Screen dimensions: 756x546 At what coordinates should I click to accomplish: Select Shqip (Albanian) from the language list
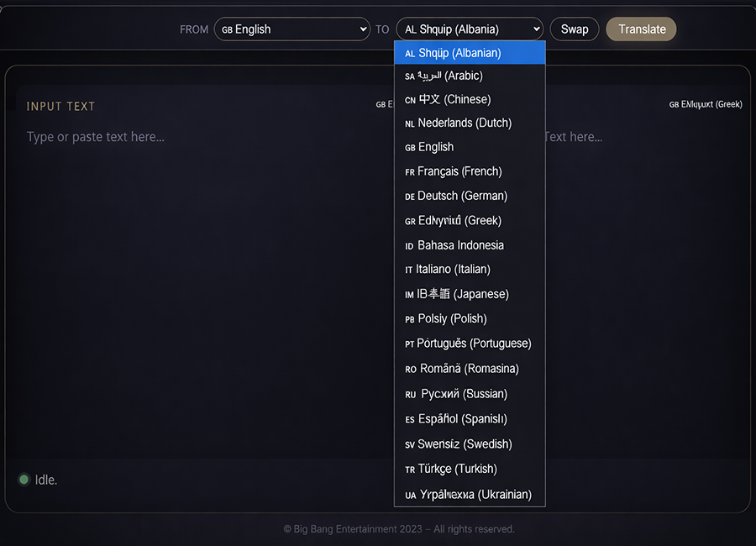click(469, 53)
